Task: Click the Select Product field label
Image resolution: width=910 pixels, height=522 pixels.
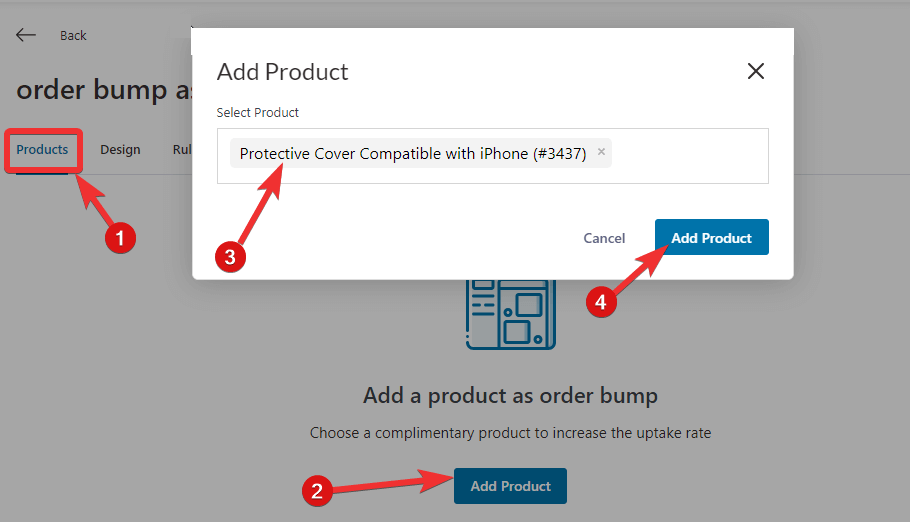Action: [x=258, y=113]
